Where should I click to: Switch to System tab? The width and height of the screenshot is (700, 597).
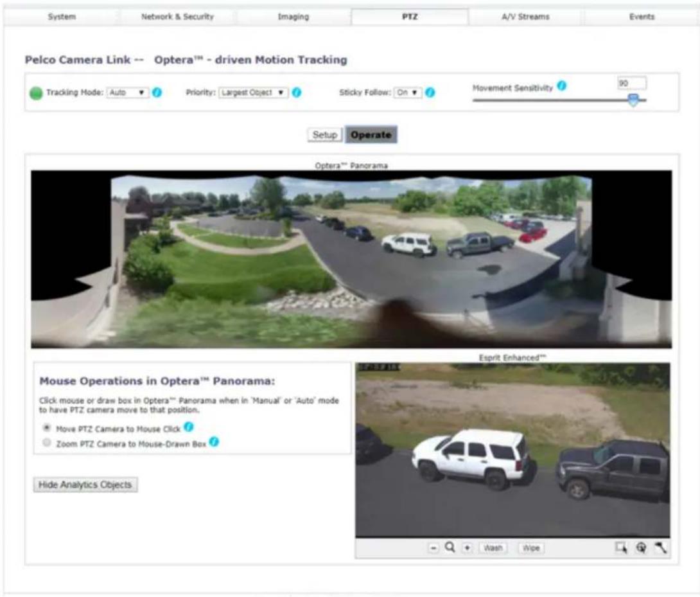click(62, 17)
